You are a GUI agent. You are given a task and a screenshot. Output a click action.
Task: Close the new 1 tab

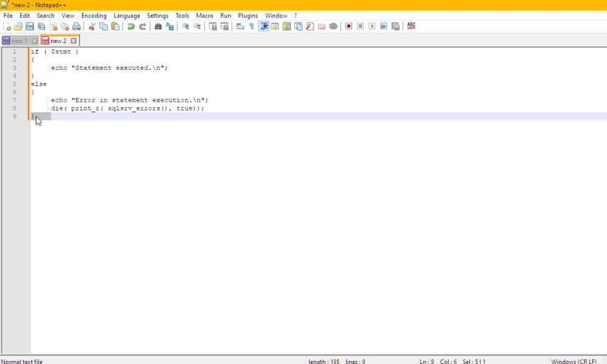[35, 41]
